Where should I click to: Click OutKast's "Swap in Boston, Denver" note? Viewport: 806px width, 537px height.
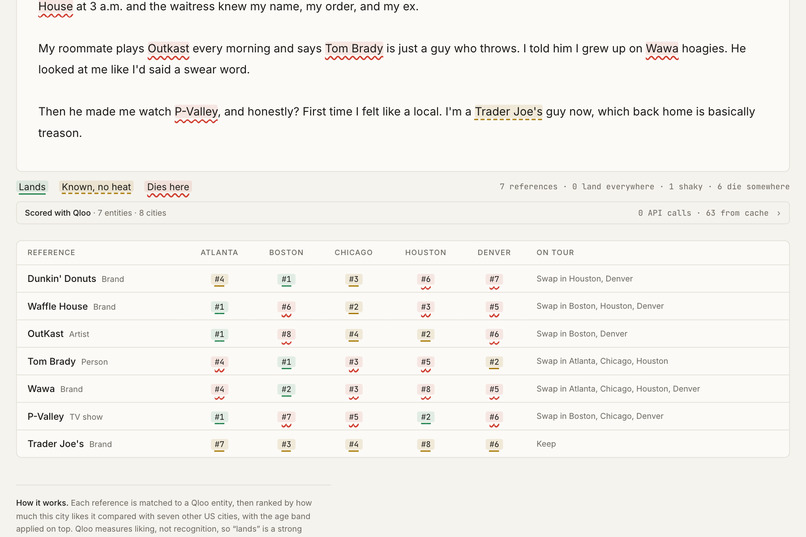[582, 334]
